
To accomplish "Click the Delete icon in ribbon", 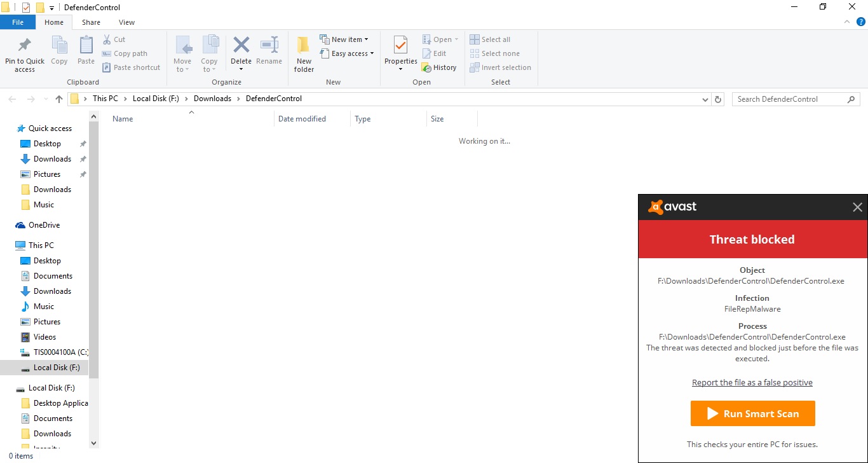I will (241, 46).
